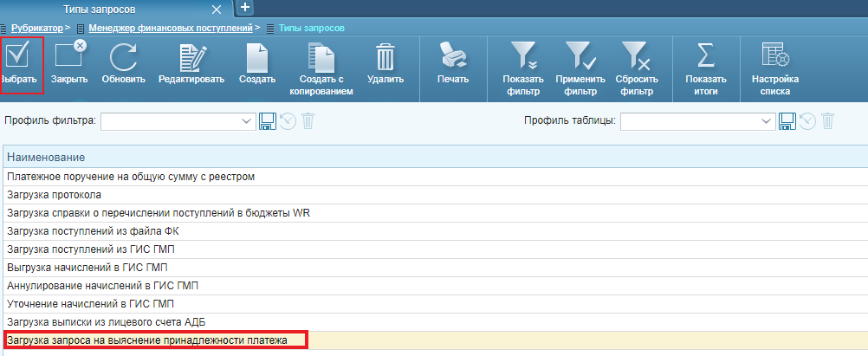Click the Показать фильтр funnel icon
Image resolution: width=868 pixels, height=356 pixels.
pyautogui.click(x=522, y=56)
